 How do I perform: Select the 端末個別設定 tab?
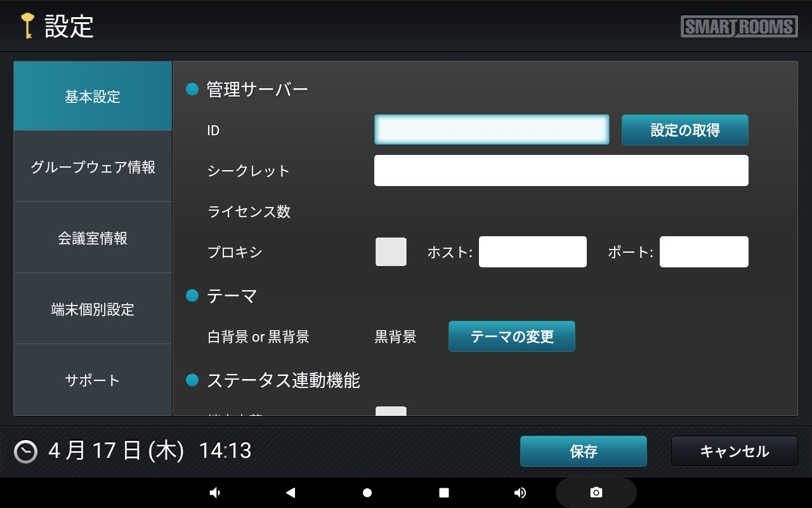tap(93, 309)
